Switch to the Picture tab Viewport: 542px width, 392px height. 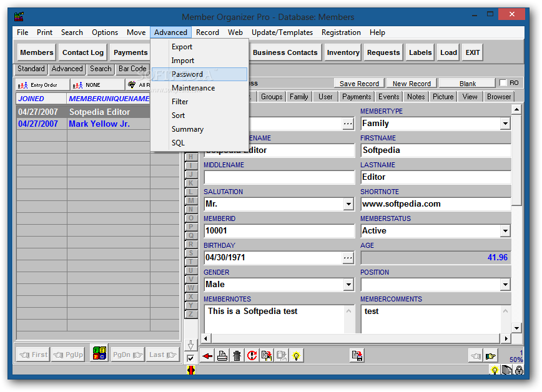coord(443,97)
